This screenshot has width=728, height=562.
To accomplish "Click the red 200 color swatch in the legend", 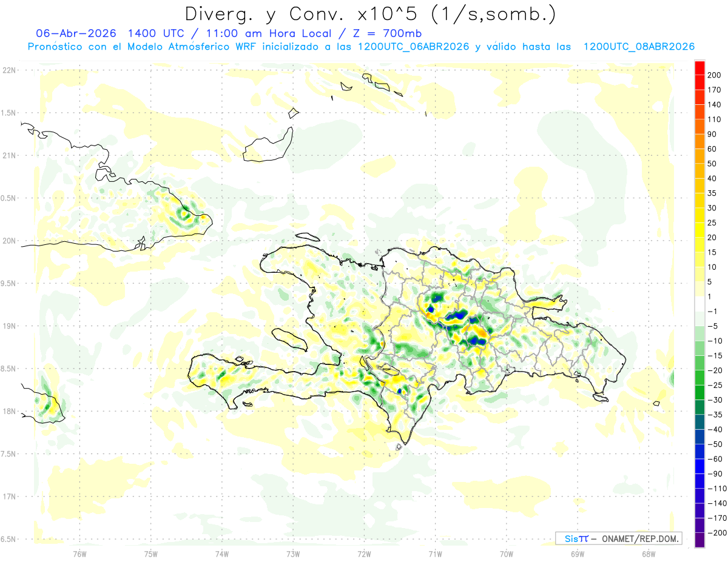I will [x=699, y=67].
